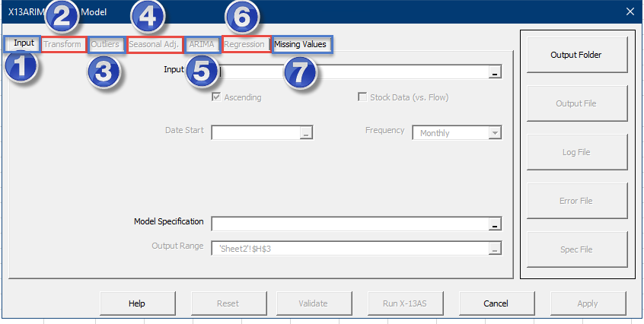
Task: Switch to the Input tab
Action: (x=24, y=43)
